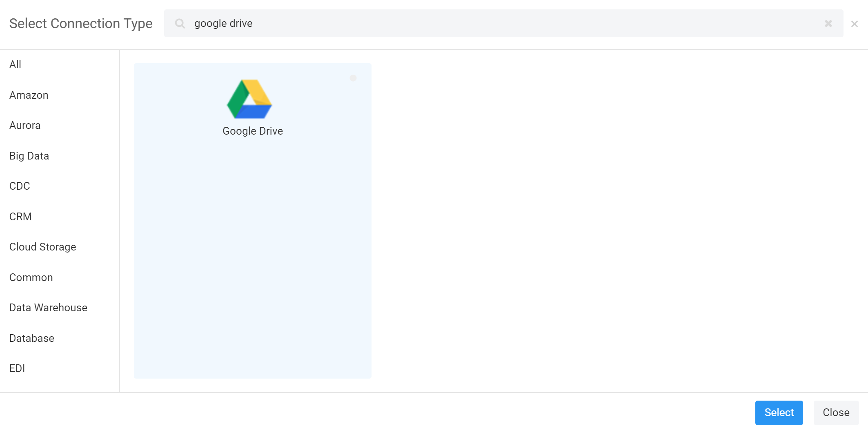Close the dialog using the top-right X
The height and width of the screenshot is (430, 868).
(854, 24)
